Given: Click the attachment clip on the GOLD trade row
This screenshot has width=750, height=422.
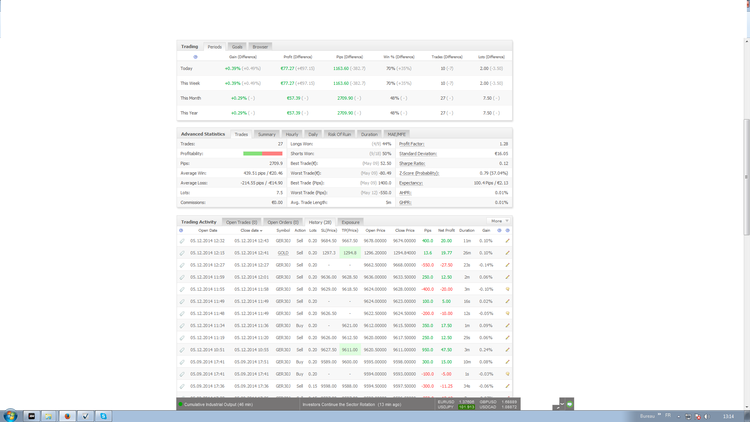Looking at the screenshot, I should pyautogui.click(x=182, y=253).
